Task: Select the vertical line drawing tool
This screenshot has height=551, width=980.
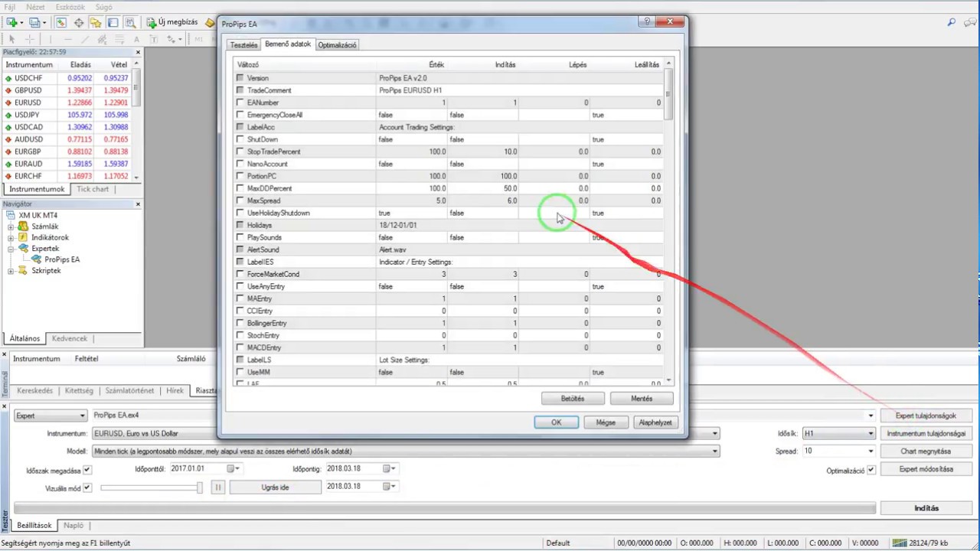Action: 52,39
